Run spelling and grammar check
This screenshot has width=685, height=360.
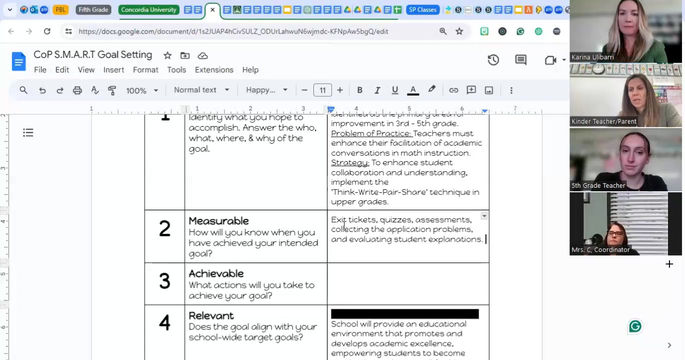click(95, 90)
